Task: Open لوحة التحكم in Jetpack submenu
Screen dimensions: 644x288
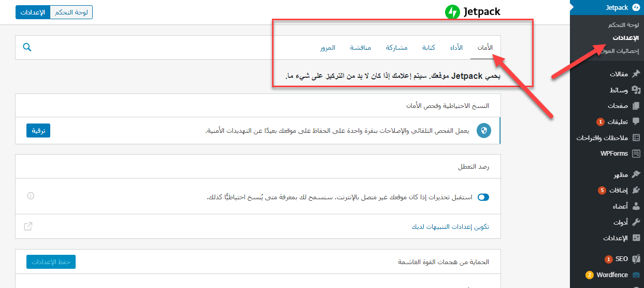Action: pos(624,25)
